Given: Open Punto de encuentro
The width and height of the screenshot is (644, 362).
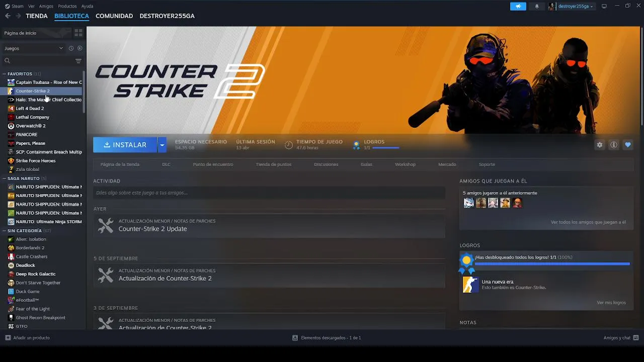Looking at the screenshot, I should pos(213,164).
